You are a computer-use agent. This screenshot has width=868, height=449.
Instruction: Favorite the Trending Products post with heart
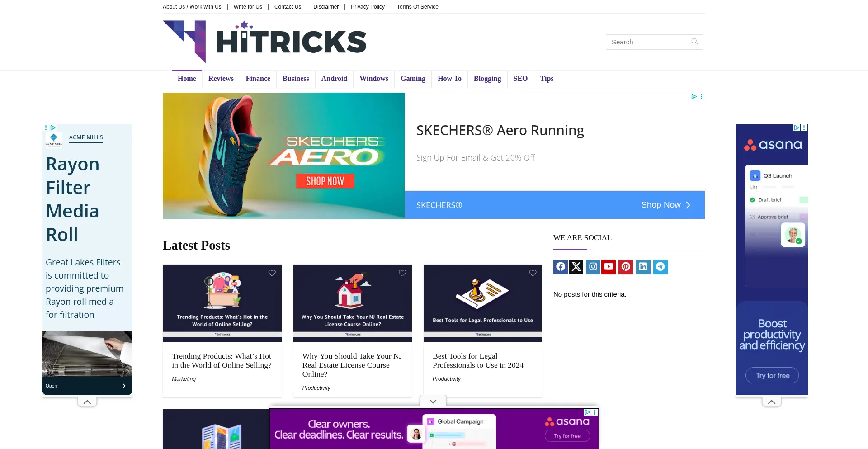tap(272, 273)
